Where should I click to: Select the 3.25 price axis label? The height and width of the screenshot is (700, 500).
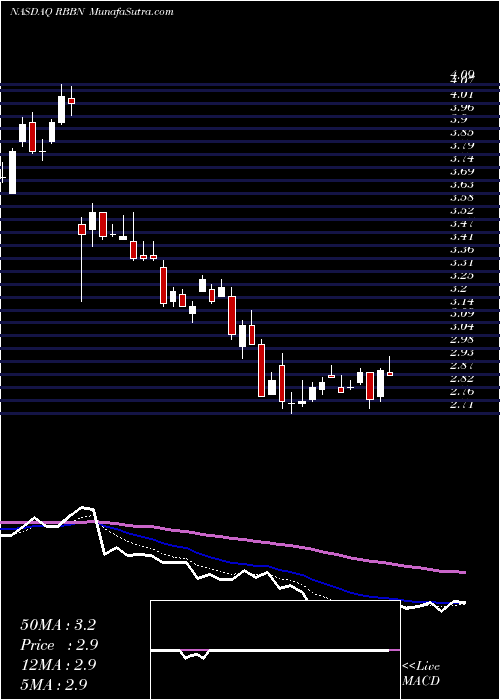(x=462, y=275)
